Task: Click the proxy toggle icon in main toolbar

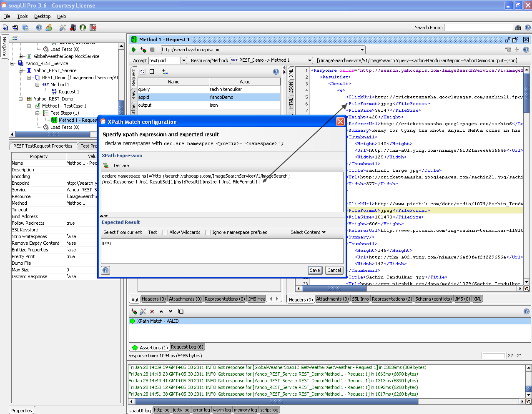Action: pos(73,28)
